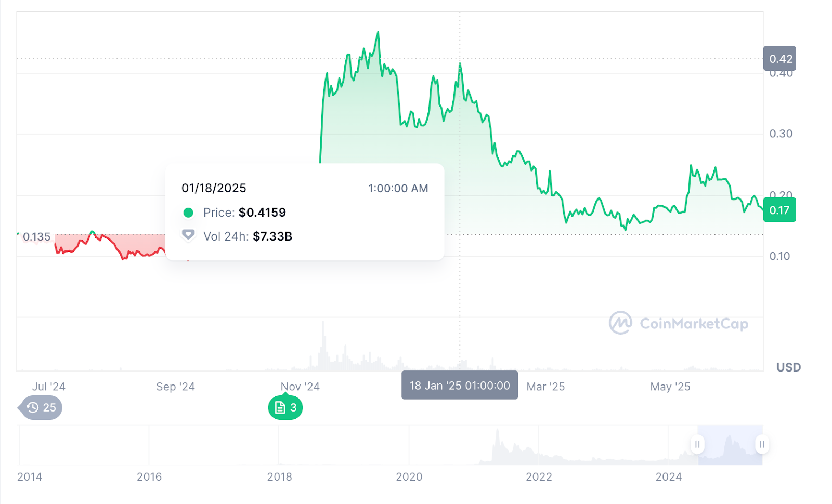Click the Sep '24 axis label
Image resolution: width=832 pixels, height=504 pixels.
(x=175, y=387)
